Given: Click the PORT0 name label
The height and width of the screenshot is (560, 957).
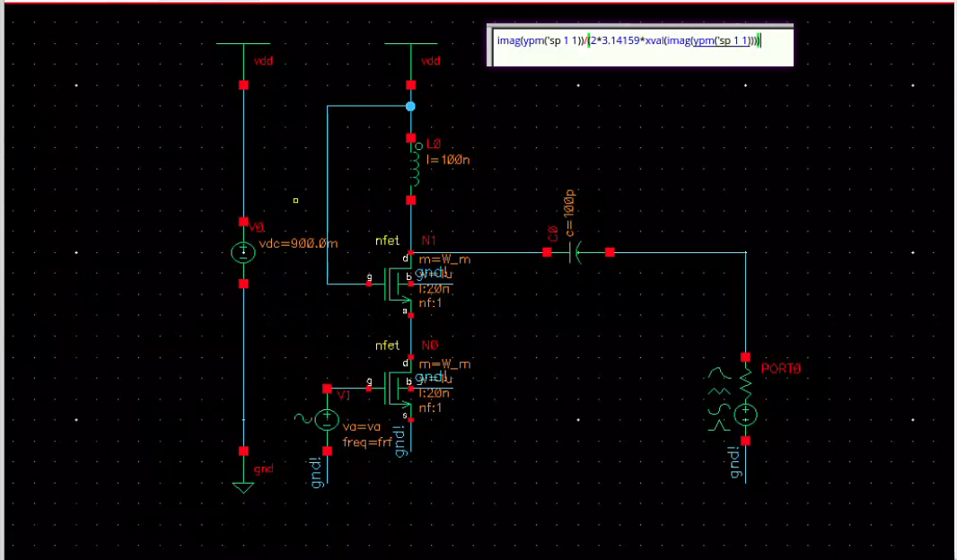Looking at the screenshot, I should [780, 369].
